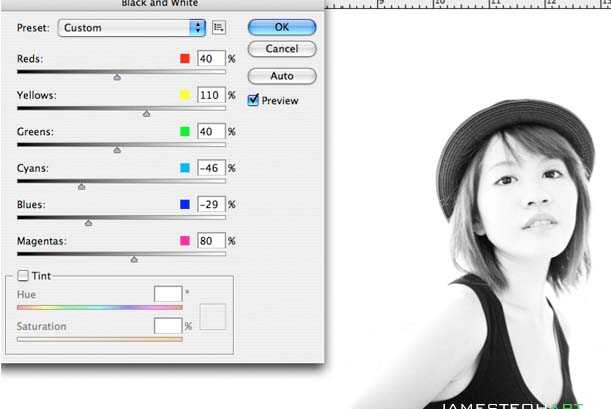Click the preset options icon beside Custom
Screen dimensions: 611x409
(220, 27)
